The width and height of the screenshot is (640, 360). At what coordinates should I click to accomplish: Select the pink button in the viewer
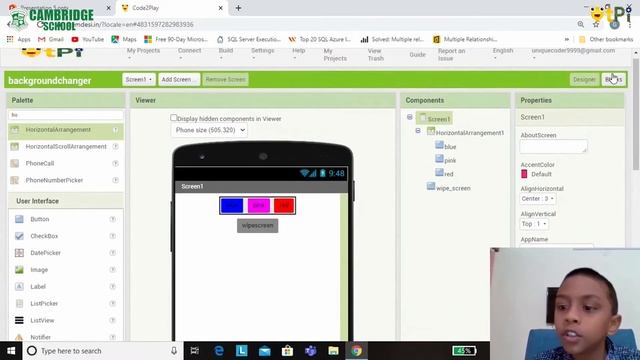259,206
